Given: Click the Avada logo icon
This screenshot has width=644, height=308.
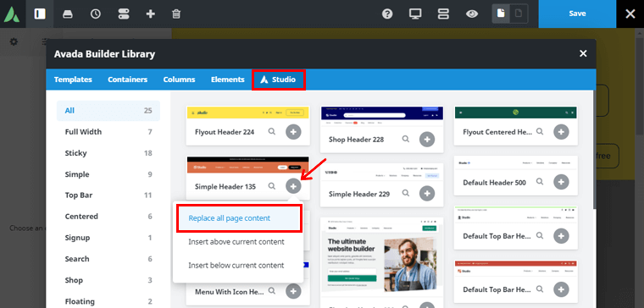Looking at the screenshot, I should [x=12, y=14].
